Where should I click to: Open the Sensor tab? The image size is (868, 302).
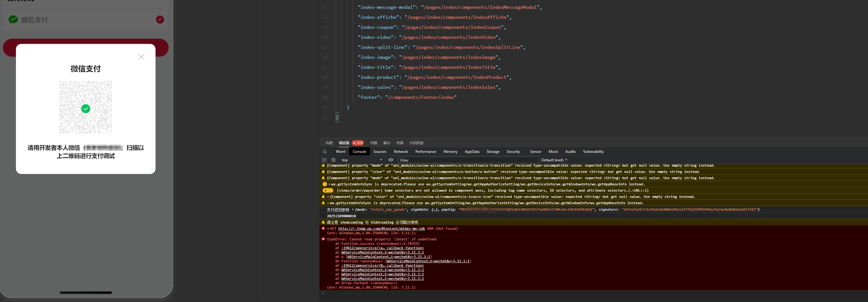[535, 152]
